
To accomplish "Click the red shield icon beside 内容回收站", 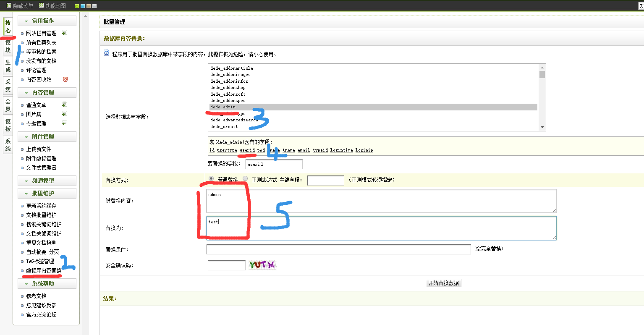I will point(65,79).
